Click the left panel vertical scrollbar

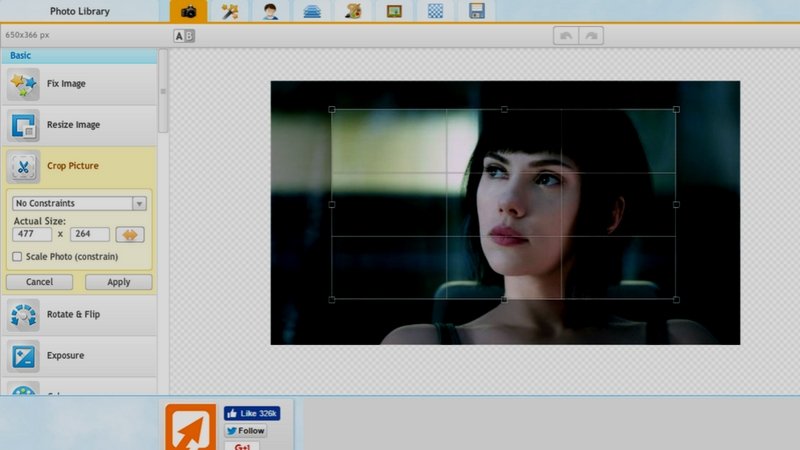[163, 92]
